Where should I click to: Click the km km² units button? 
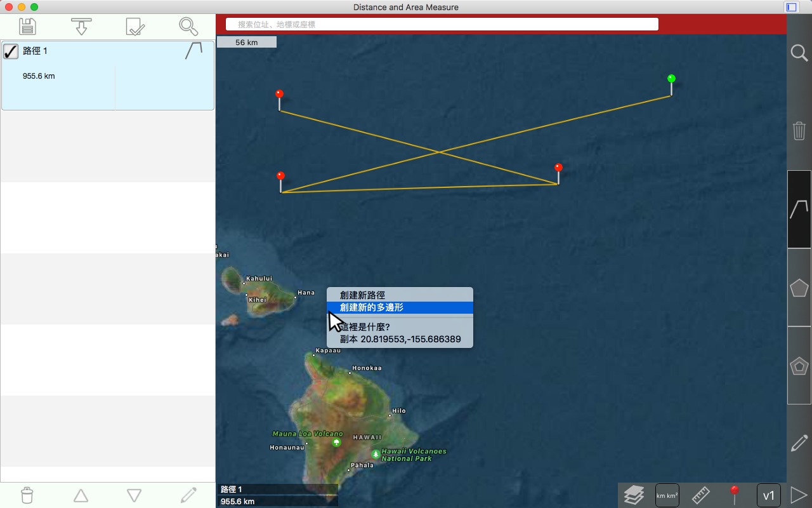667,495
